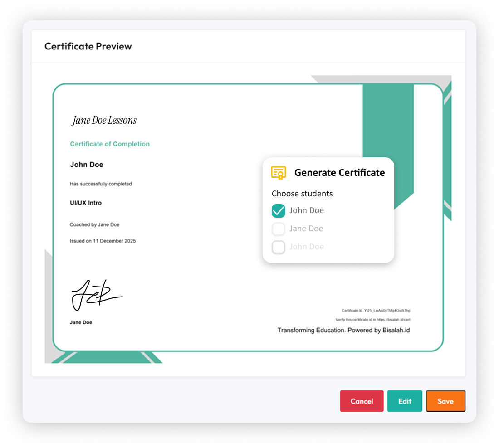Open the certificate verification URL text
This screenshot has height=448, width=499.
tap(376, 320)
